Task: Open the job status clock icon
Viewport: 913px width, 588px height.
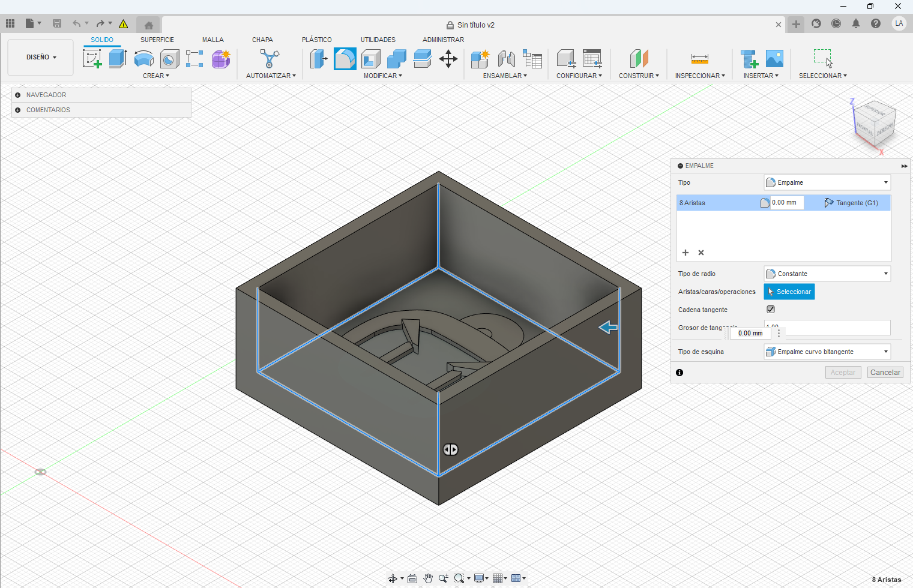Action: tap(836, 23)
